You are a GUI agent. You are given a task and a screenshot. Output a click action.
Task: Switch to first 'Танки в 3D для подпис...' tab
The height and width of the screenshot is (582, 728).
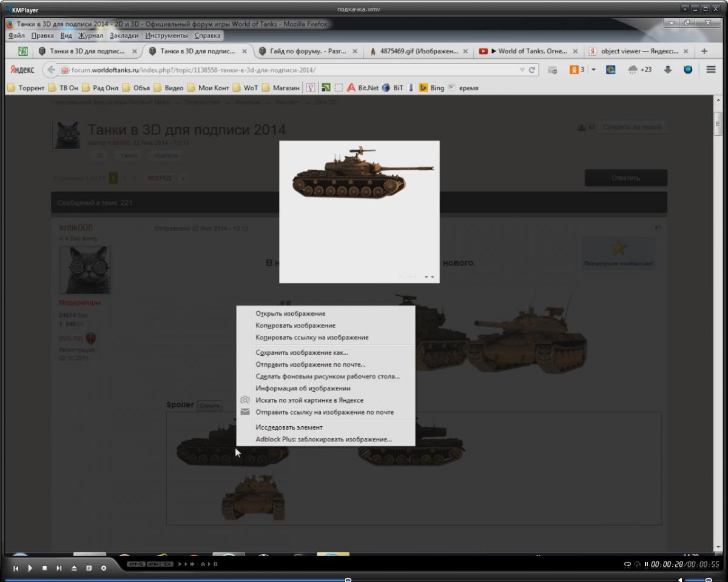point(87,52)
